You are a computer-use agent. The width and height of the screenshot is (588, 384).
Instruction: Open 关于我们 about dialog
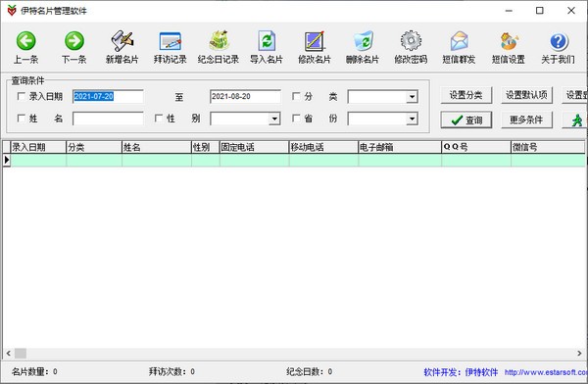point(558,48)
